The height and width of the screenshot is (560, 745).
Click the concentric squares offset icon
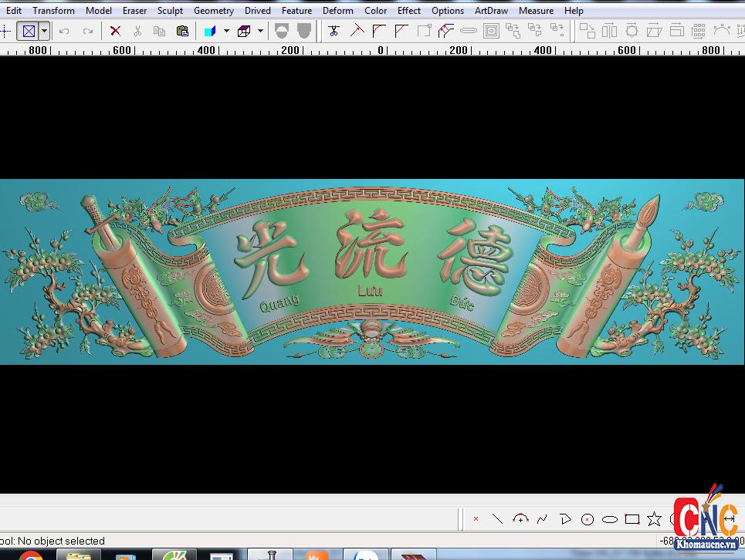(x=491, y=32)
